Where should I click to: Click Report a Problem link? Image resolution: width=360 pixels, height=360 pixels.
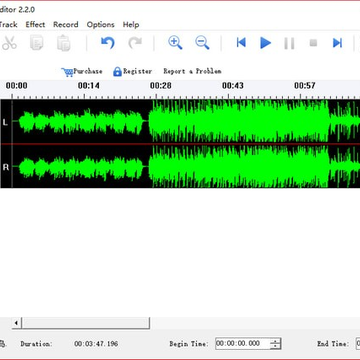pyautogui.click(x=192, y=71)
